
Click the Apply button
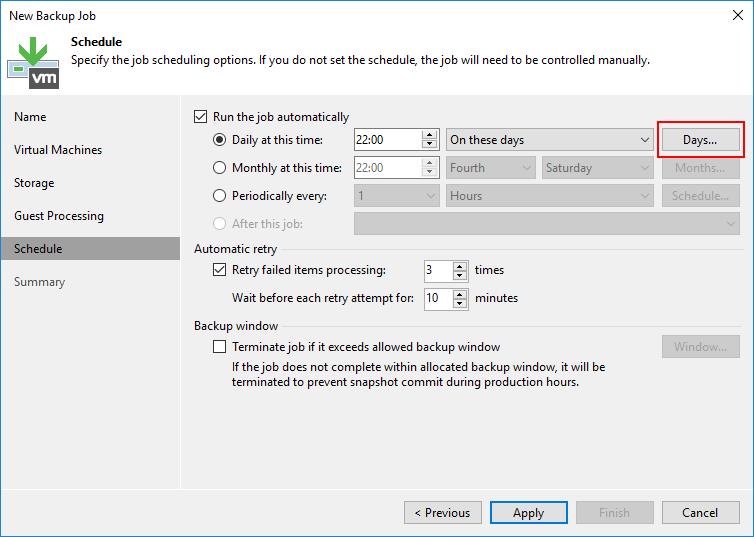528,513
